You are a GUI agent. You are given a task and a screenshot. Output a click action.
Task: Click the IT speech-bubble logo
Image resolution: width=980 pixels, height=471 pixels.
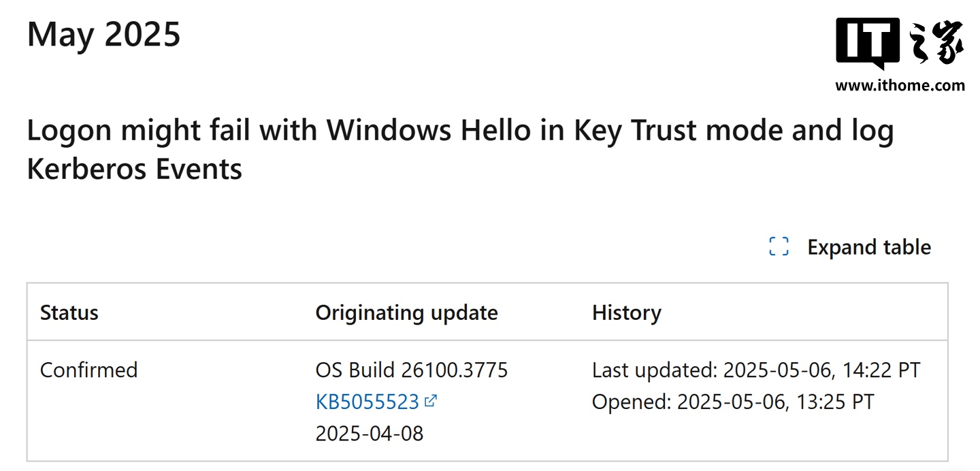868,44
